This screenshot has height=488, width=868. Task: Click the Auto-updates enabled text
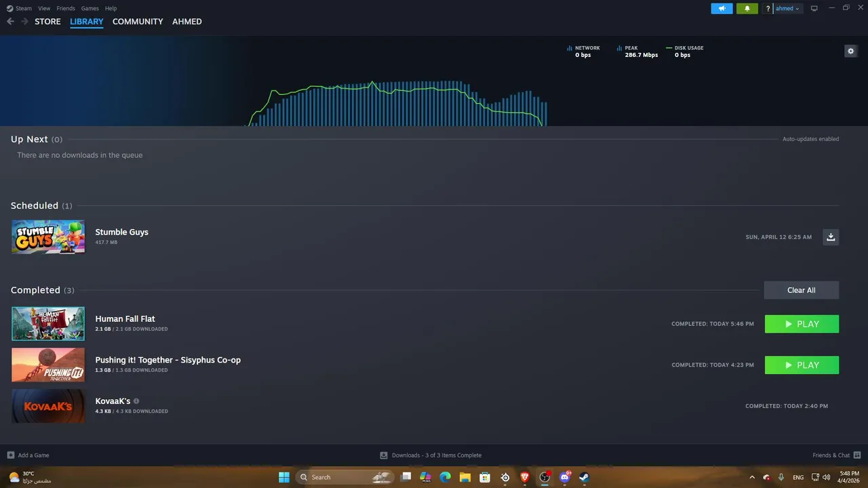pos(811,139)
